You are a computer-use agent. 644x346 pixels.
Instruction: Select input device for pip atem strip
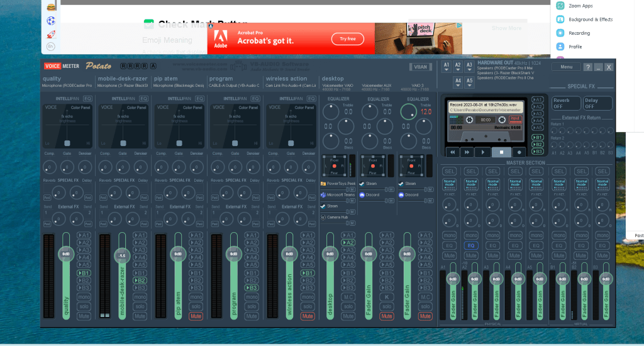coord(179,86)
